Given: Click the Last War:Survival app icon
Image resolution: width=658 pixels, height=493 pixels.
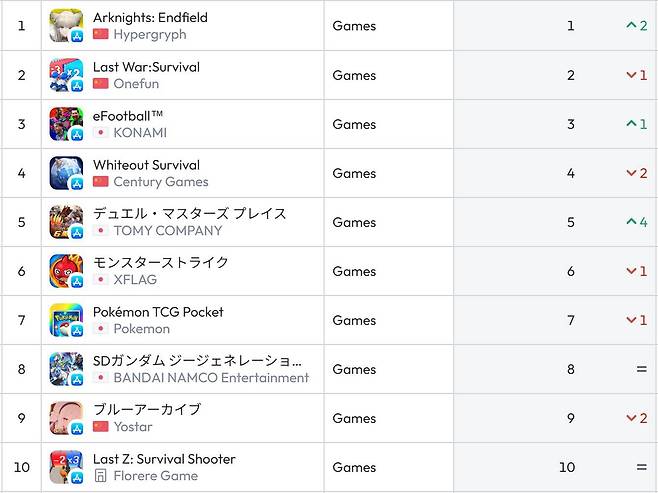Looking at the screenshot, I should (x=66, y=75).
